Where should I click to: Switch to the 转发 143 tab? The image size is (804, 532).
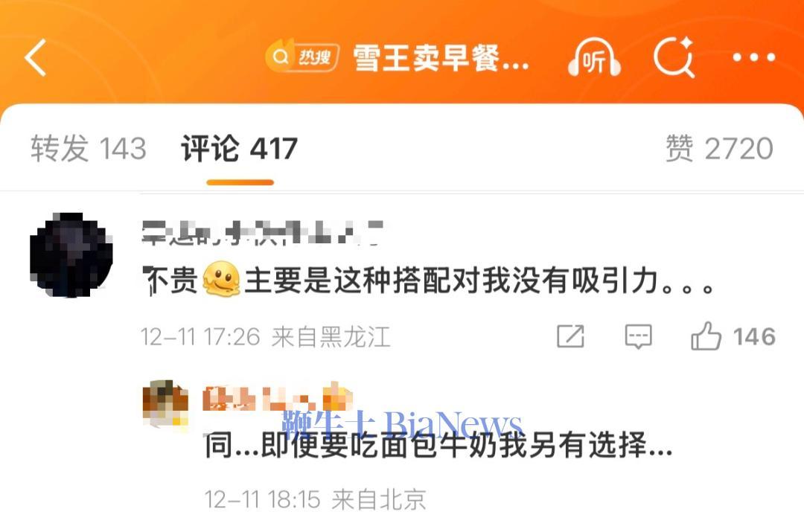(88, 149)
